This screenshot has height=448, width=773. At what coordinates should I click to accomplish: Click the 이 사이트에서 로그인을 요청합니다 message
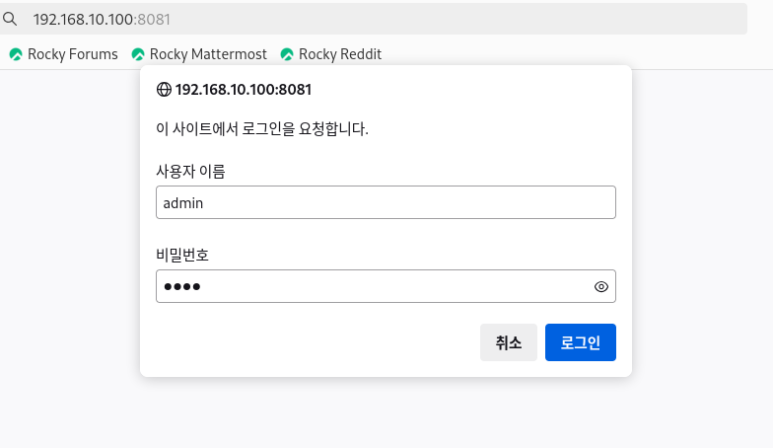(x=262, y=129)
